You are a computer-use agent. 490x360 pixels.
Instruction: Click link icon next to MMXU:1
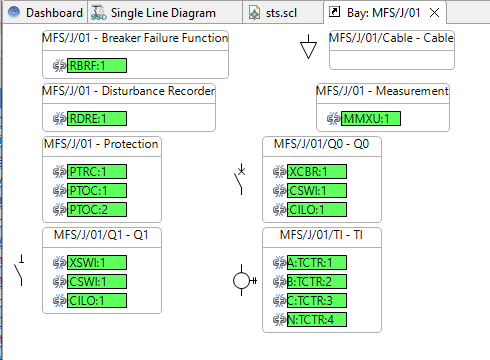pos(334,118)
